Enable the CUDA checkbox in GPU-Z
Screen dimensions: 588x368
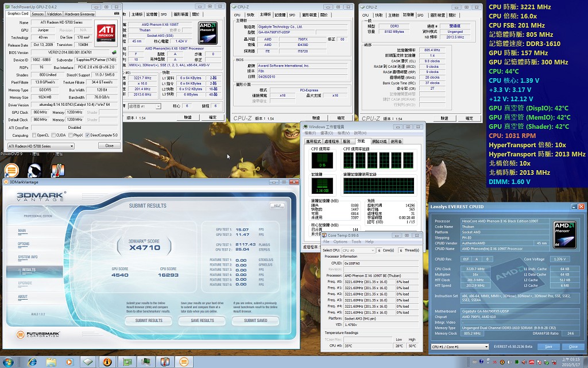53,135
